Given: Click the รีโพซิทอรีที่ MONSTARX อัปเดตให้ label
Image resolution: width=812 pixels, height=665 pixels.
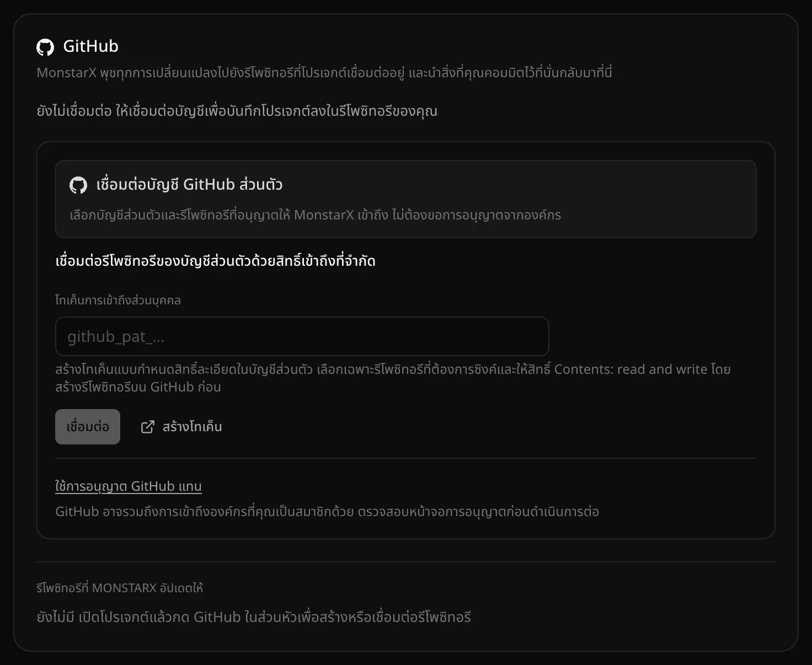Looking at the screenshot, I should click(x=120, y=588).
